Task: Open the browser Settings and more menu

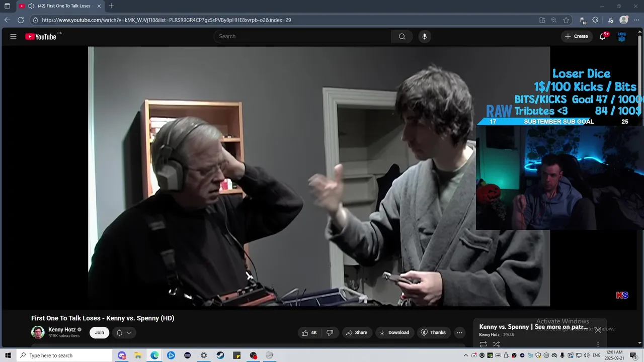Action: [636, 20]
